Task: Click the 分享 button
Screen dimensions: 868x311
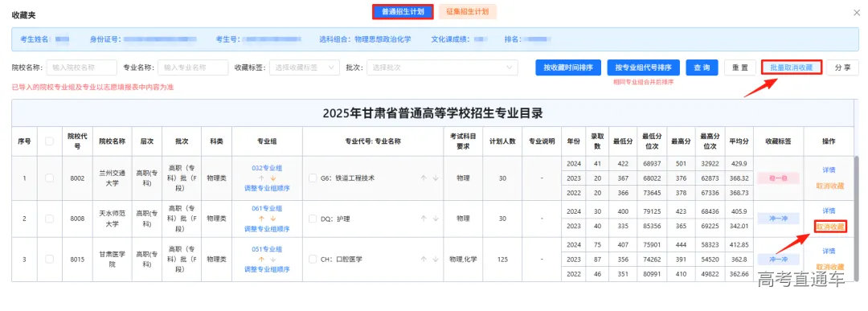Action: click(842, 68)
